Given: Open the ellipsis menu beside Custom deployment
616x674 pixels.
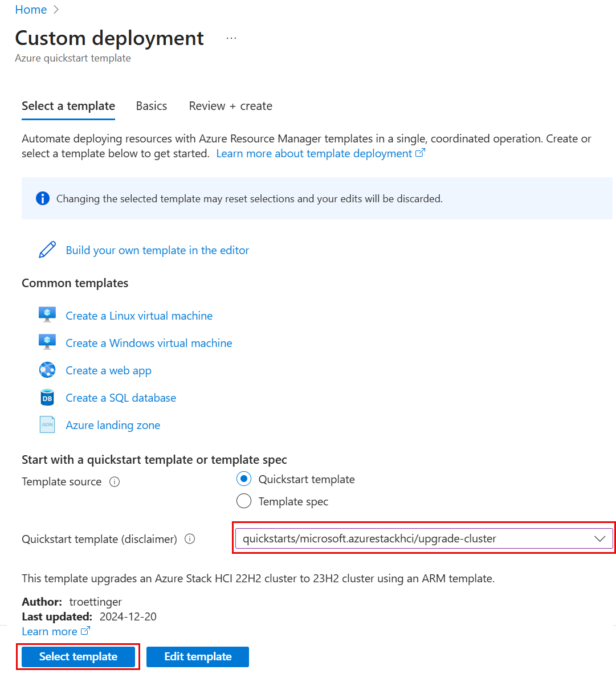Looking at the screenshot, I should (x=231, y=38).
